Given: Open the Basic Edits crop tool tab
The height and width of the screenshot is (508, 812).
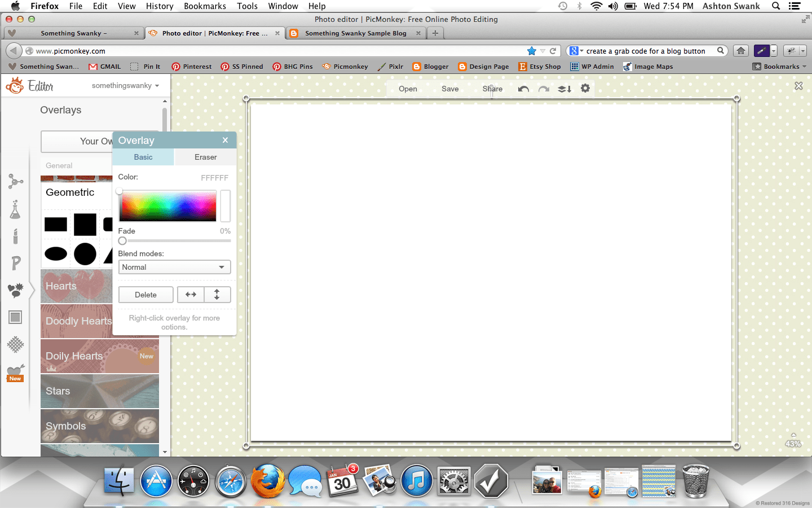Looking at the screenshot, I should pyautogui.click(x=15, y=181).
